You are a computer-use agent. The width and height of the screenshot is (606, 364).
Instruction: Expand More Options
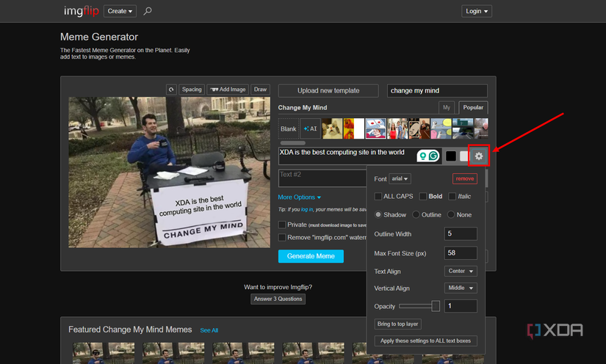click(299, 197)
